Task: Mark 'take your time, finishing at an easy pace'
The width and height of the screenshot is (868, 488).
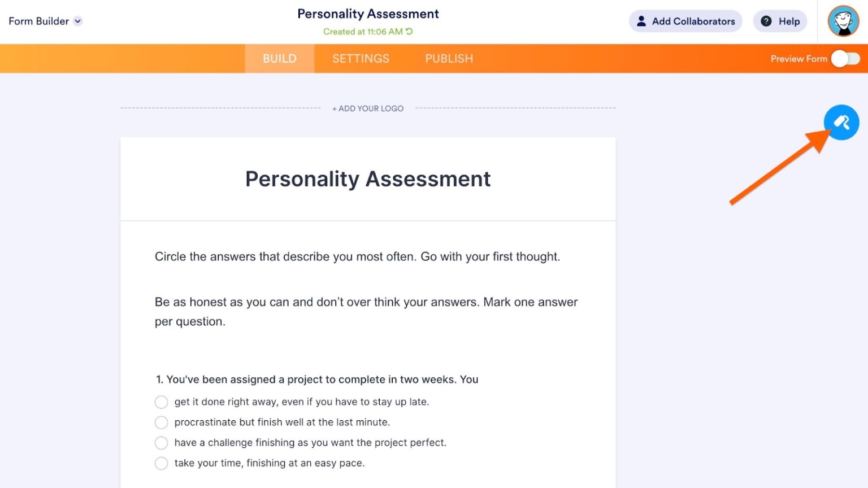Action: click(x=161, y=463)
